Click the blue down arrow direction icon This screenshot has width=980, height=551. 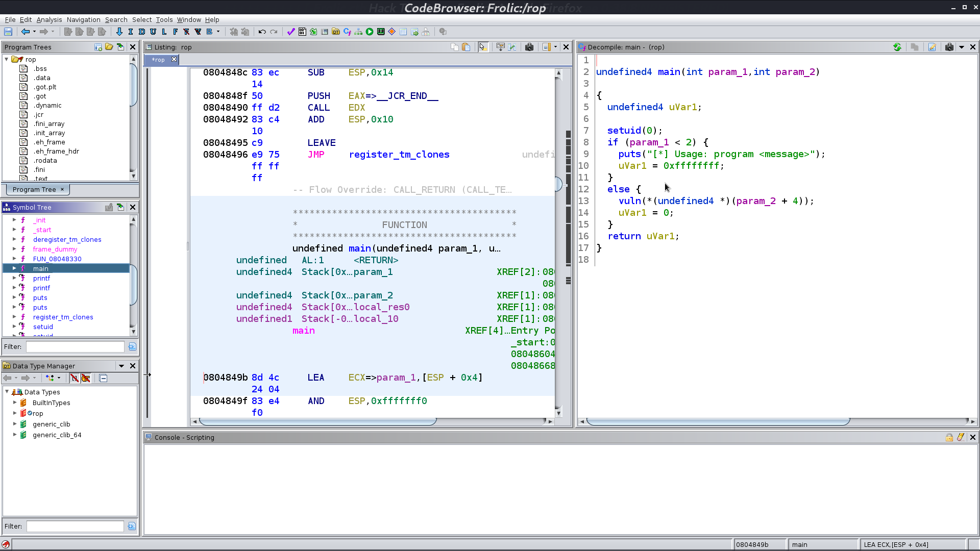coord(119,32)
